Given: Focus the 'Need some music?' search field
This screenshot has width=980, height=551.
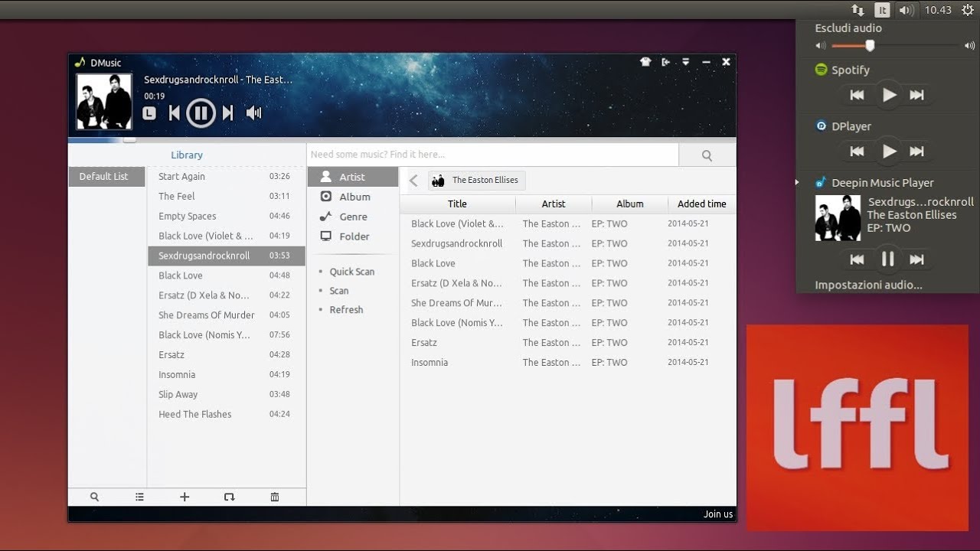Looking at the screenshot, I should (493, 155).
